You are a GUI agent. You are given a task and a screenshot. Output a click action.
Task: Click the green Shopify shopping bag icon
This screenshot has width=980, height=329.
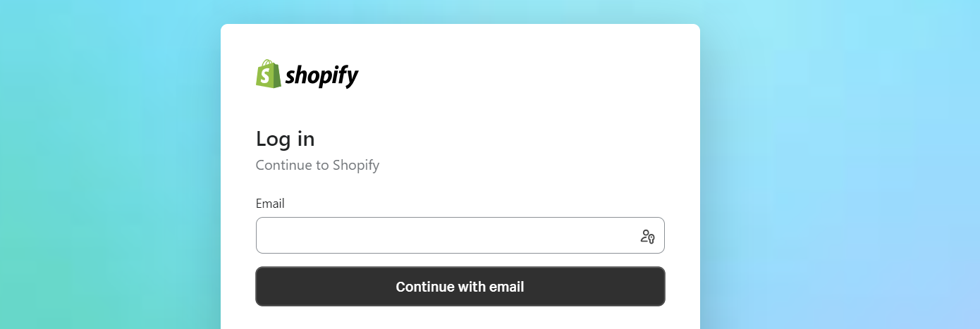pyautogui.click(x=268, y=74)
